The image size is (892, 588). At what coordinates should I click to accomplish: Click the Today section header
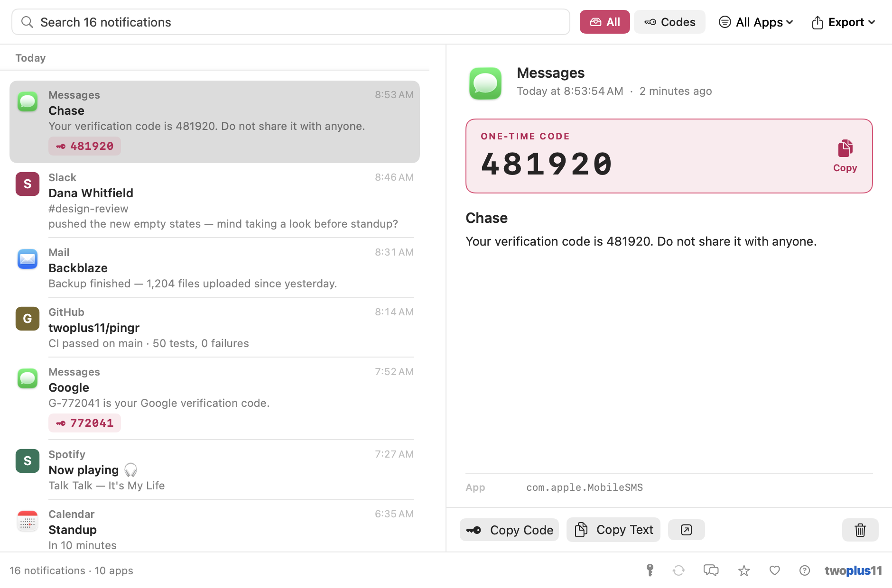click(x=30, y=58)
